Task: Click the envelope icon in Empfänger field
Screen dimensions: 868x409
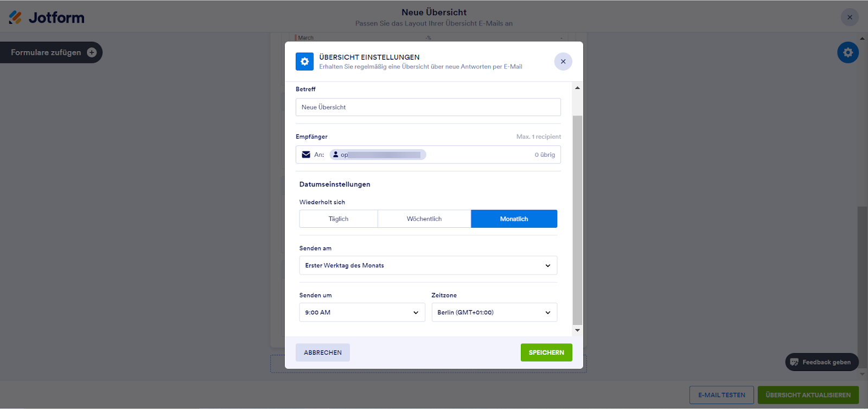Action: point(306,155)
